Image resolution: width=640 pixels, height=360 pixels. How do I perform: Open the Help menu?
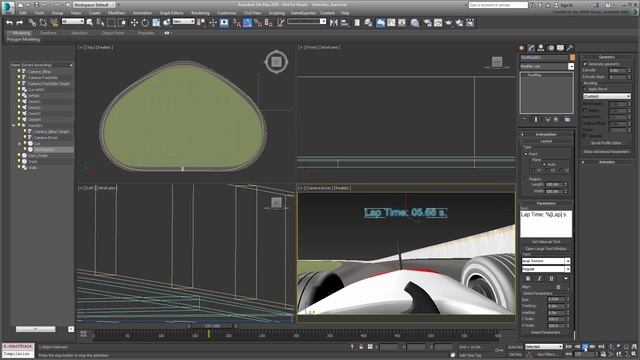tap(345, 13)
